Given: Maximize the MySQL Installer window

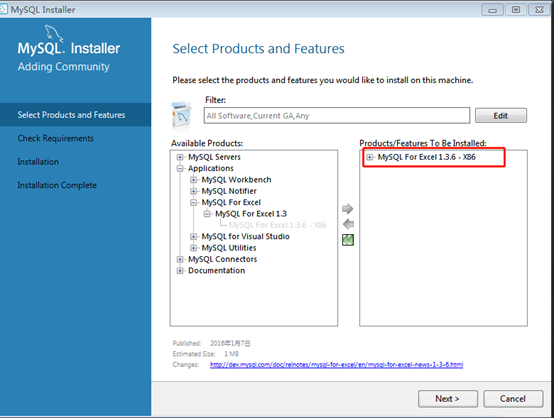Looking at the screenshot, I should (516, 10).
